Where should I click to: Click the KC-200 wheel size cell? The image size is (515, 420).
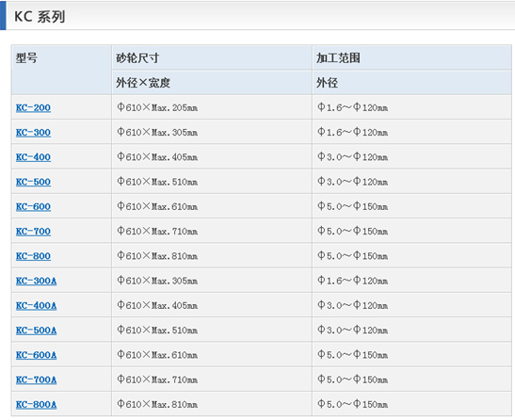point(212,107)
